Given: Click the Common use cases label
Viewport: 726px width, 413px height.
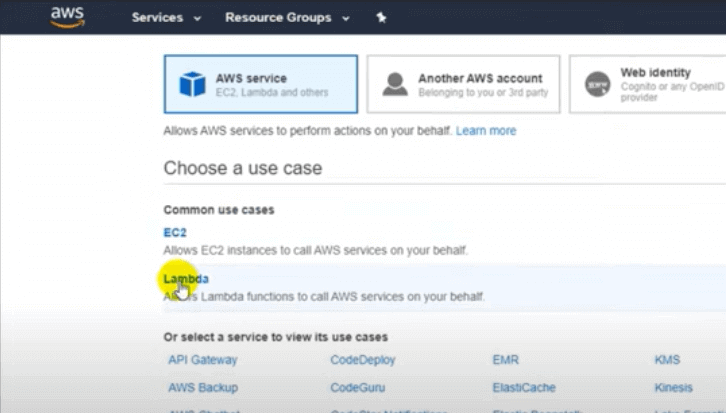Looking at the screenshot, I should pos(219,210).
